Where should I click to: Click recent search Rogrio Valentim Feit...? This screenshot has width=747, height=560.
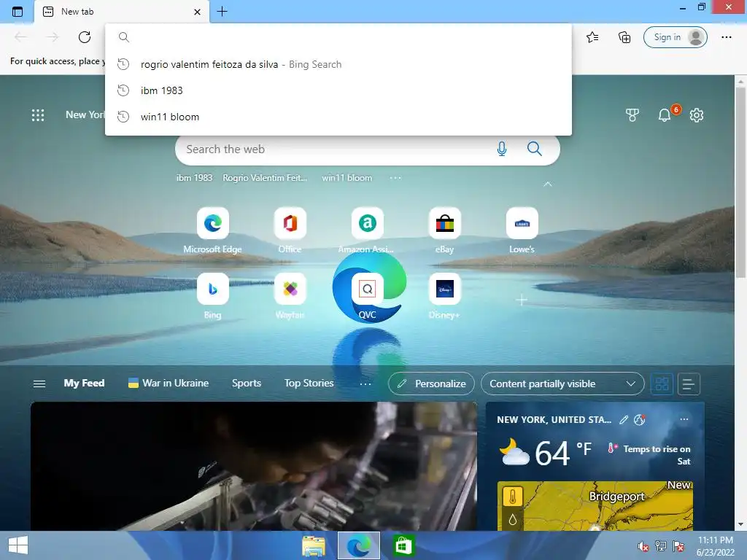[265, 178]
